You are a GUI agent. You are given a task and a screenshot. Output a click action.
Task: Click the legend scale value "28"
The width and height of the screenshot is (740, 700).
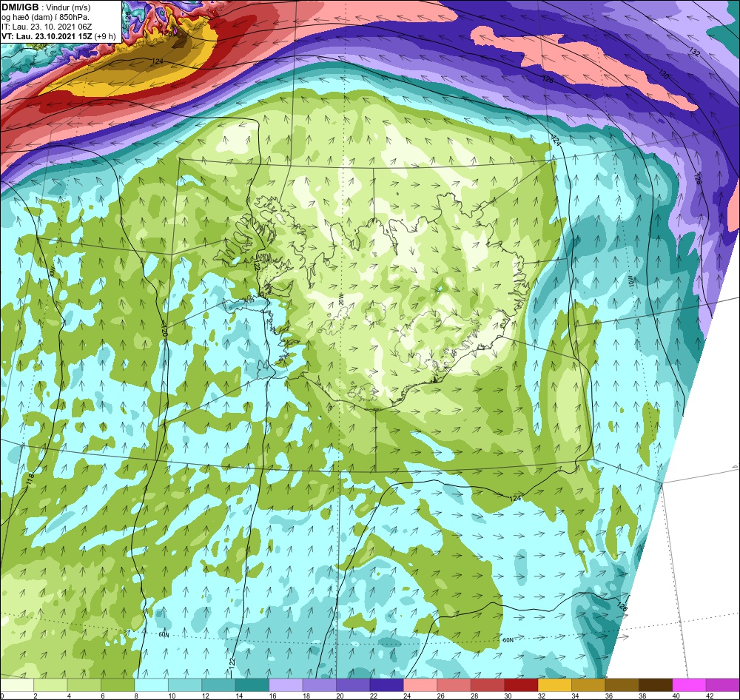474,696
